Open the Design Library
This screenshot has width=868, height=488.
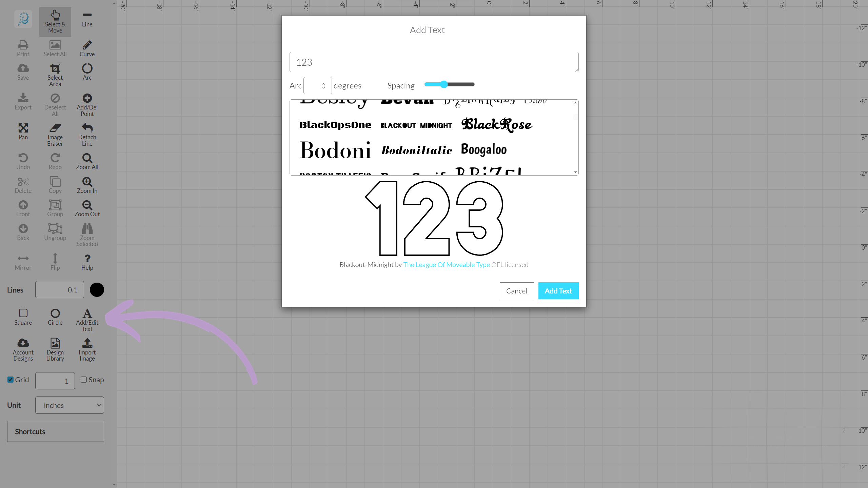[55, 349]
